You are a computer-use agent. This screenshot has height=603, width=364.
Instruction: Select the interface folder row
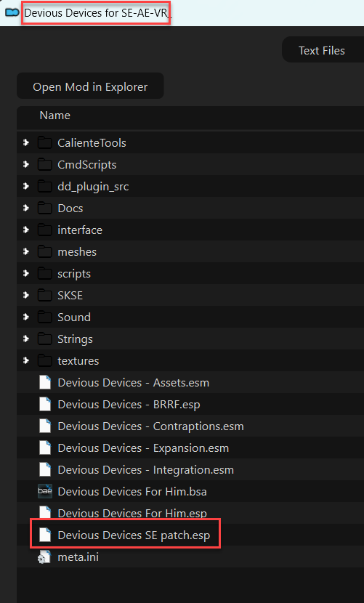tap(190, 230)
